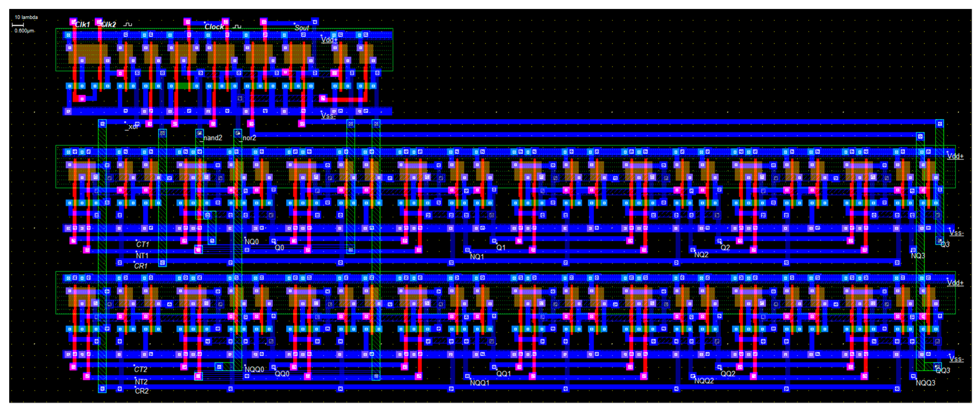Select the magenta contact above the Clk1 label
The width and height of the screenshot is (980, 411).
point(73,22)
